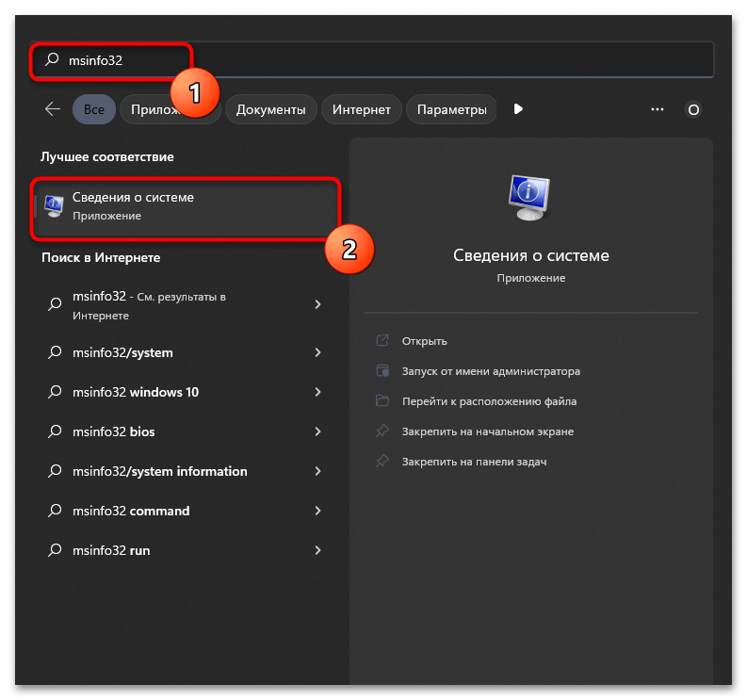Open the three-dots options menu
Viewport: 747px width, 700px height.
[x=658, y=109]
